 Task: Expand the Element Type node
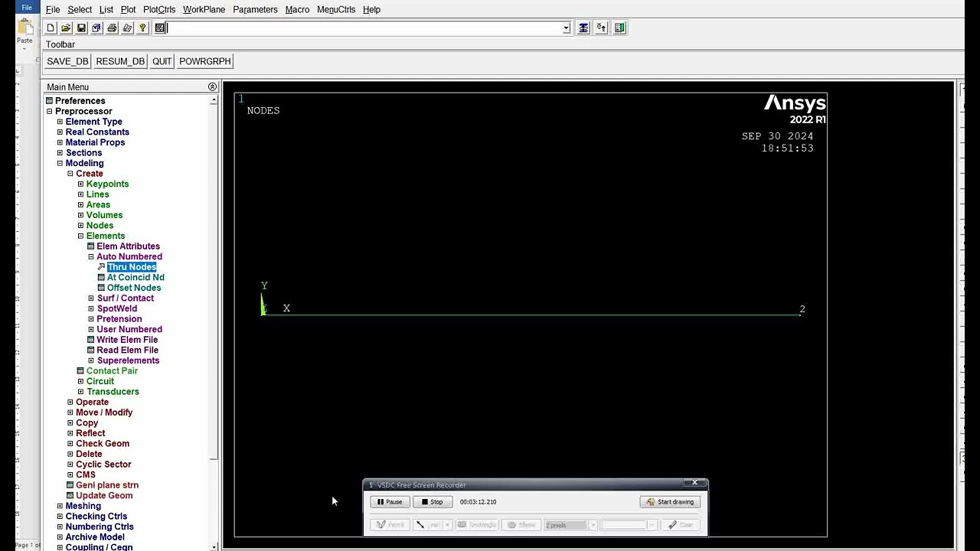click(60, 122)
